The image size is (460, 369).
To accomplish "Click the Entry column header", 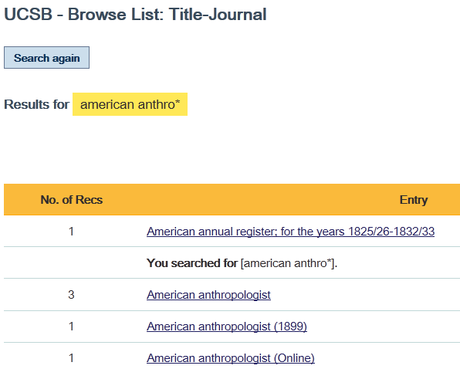I will point(414,200).
